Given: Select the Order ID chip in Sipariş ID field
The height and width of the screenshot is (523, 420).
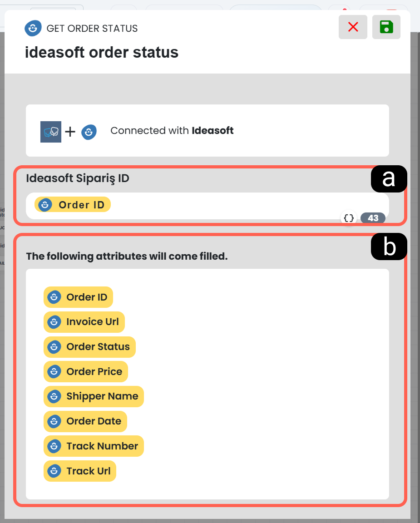Looking at the screenshot, I should [x=72, y=204].
